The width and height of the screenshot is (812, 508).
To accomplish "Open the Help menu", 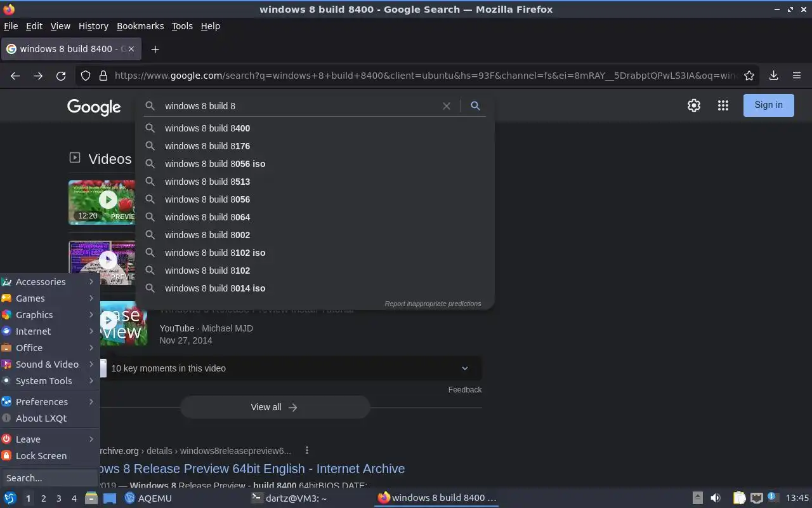I will (210, 26).
